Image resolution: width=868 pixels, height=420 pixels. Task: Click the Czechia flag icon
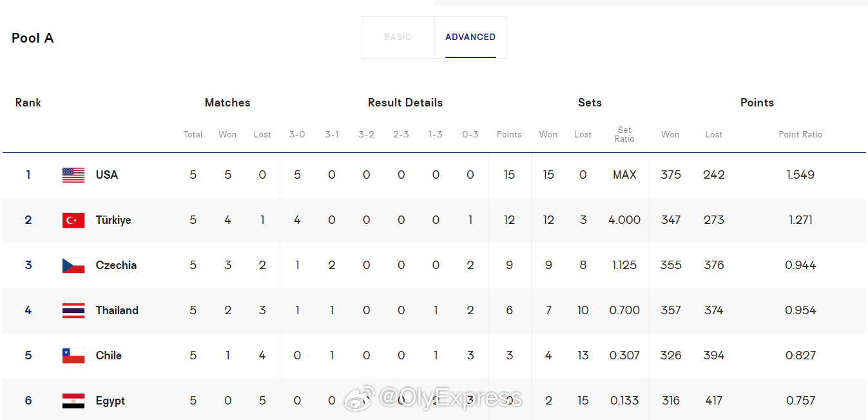point(73,265)
